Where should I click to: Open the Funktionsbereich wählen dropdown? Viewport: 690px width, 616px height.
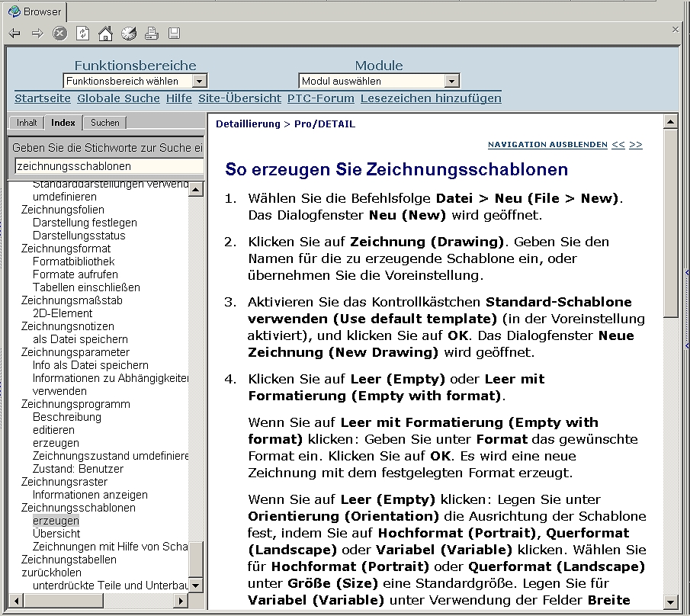[x=135, y=81]
